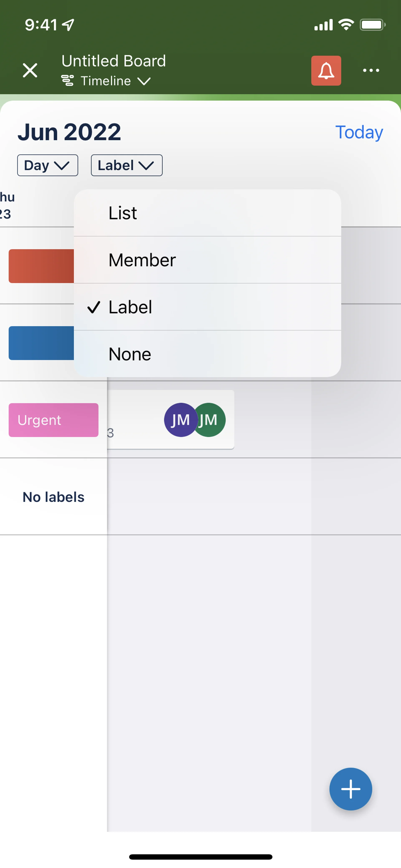Open notifications with the bell icon
Image resolution: width=401 pixels, height=868 pixels.
[x=326, y=70]
